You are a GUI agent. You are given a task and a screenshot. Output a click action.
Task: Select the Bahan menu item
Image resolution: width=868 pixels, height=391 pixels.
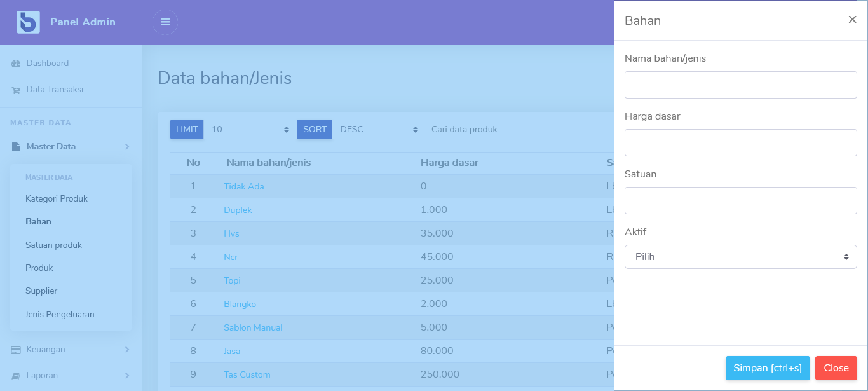[38, 222]
